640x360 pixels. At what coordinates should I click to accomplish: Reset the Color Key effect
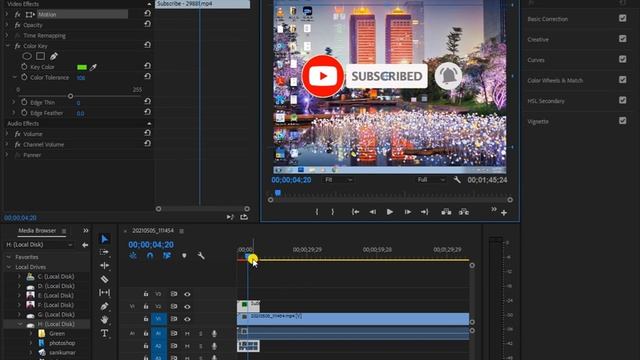click(x=147, y=45)
